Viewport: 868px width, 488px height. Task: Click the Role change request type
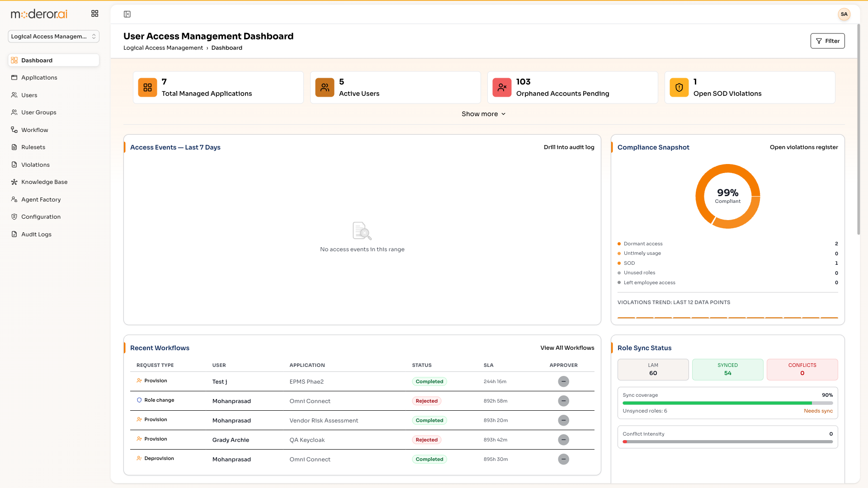click(155, 400)
